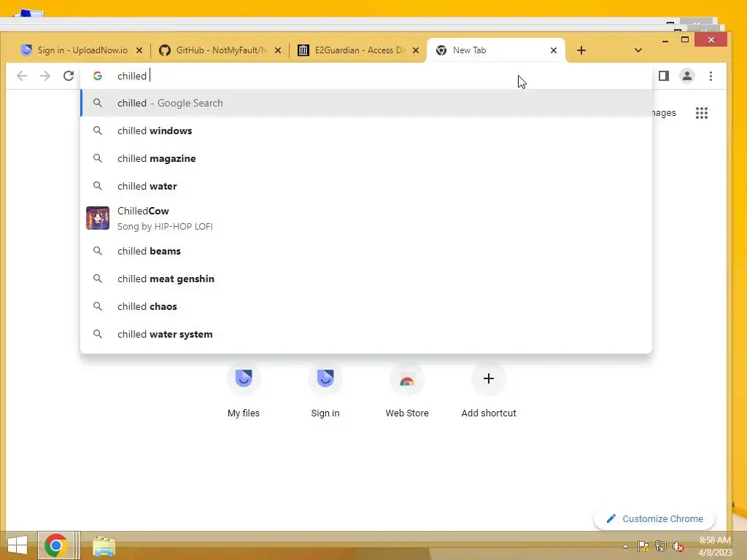747x560 pixels.
Task: Open a new tab with plus button
Action: pyautogui.click(x=581, y=50)
